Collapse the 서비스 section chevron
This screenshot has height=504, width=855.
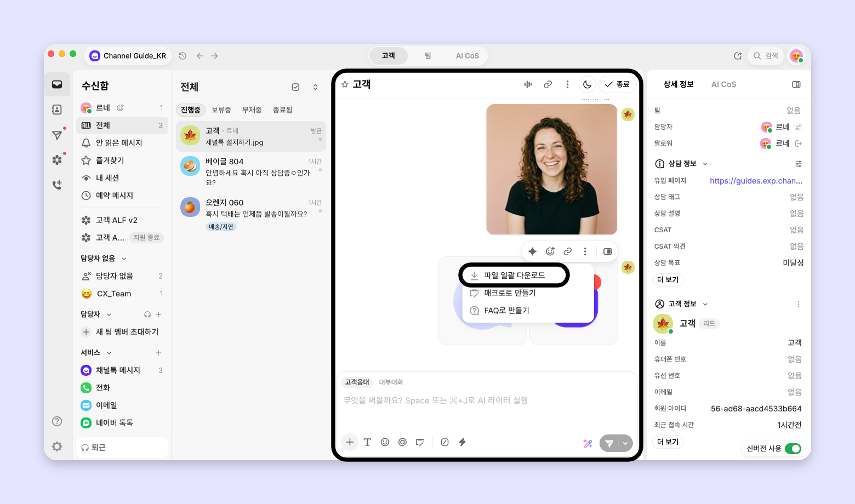[109, 353]
